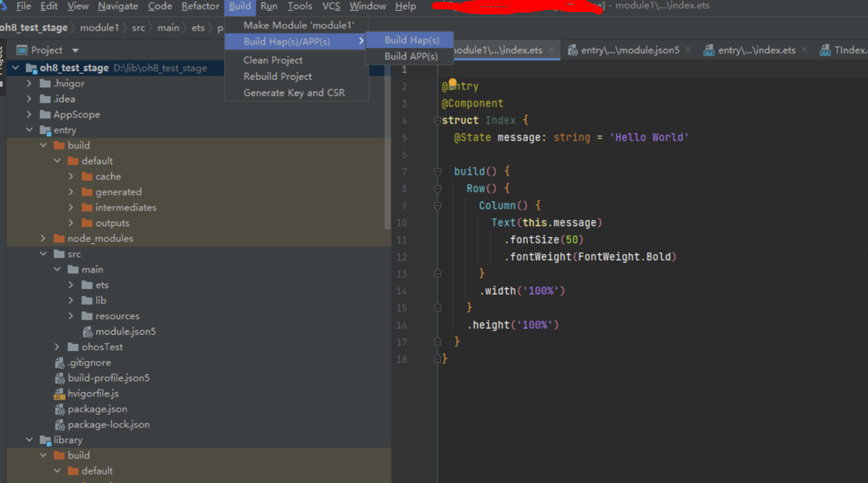Toggle code fold marker at struct Index line
The image size is (868, 483).
437,120
